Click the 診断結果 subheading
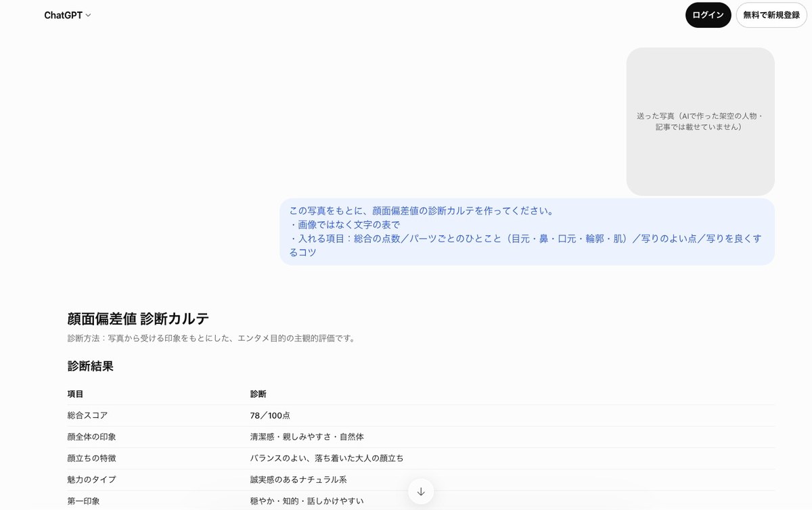 pyautogui.click(x=91, y=366)
